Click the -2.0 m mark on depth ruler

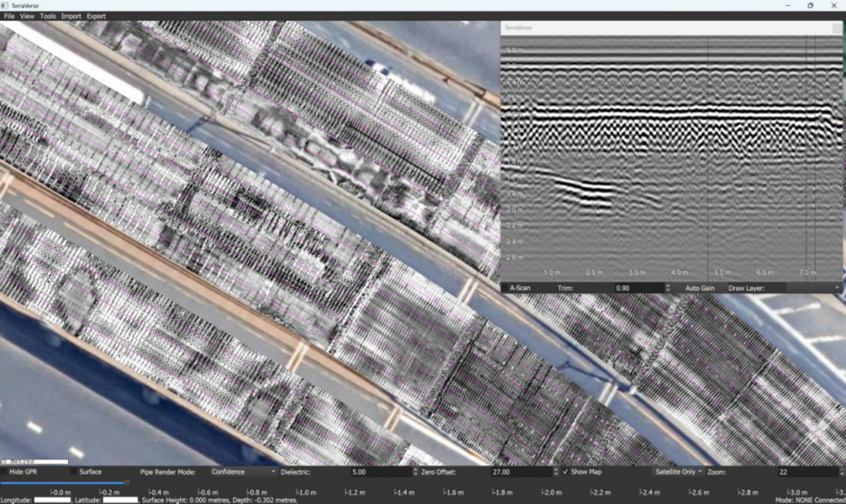(x=551, y=493)
